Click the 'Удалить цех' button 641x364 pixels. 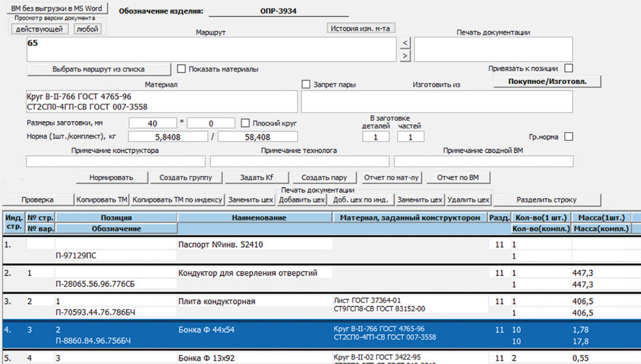click(x=469, y=199)
